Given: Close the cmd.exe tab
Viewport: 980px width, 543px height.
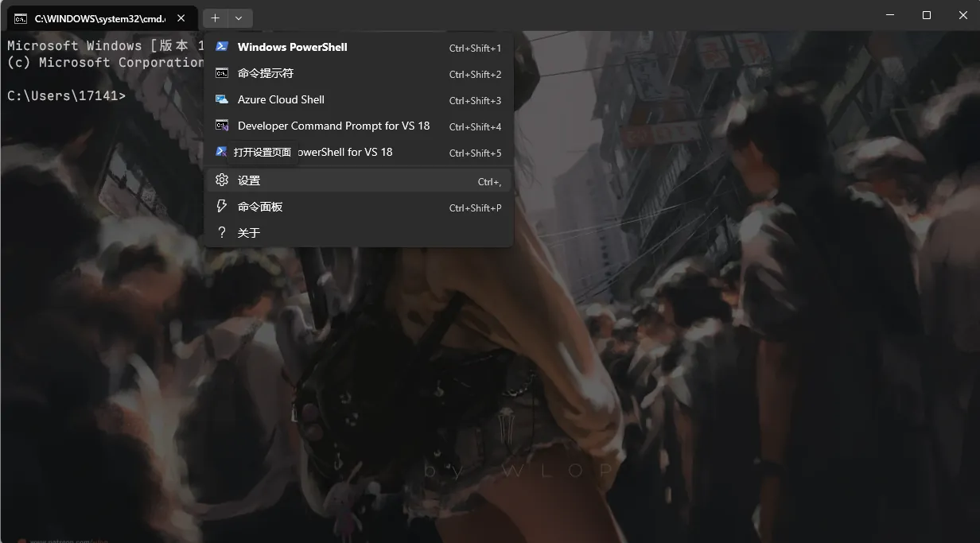Looking at the screenshot, I should pyautogui.click(x=181, y=17).
